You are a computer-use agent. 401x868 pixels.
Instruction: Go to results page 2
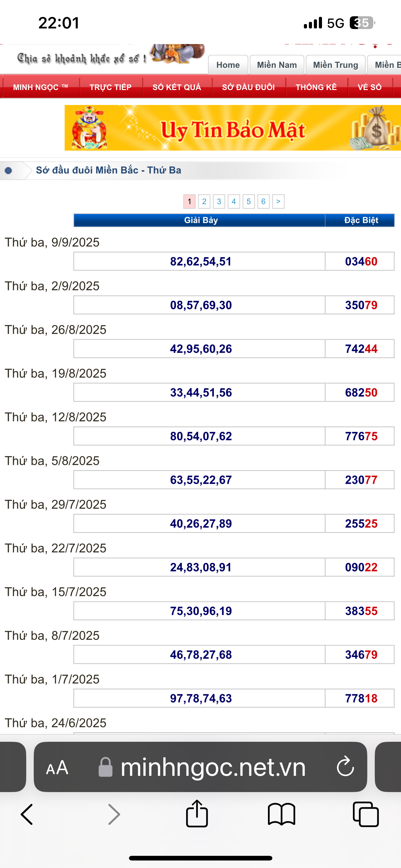tap(204, 202)
